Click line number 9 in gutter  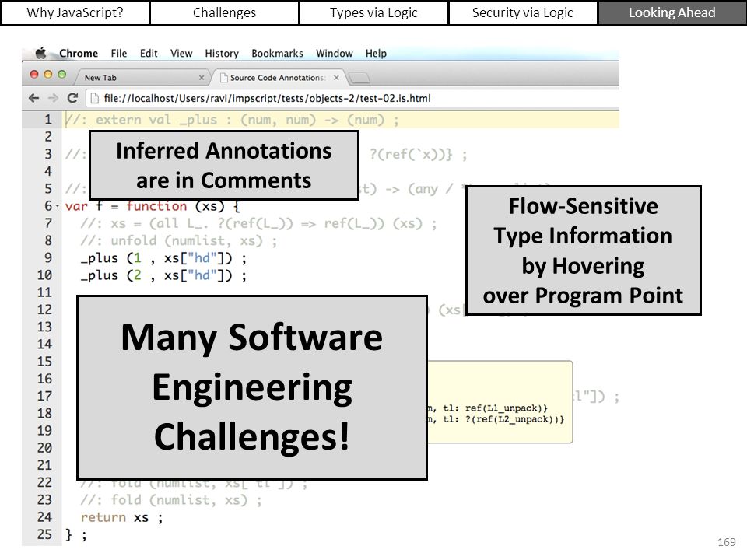tap(48, 258)
